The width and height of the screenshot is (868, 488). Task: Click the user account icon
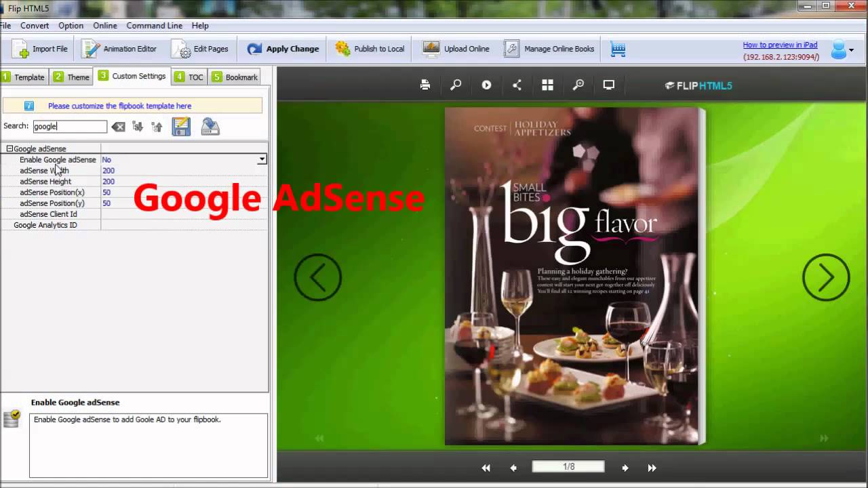click(839, 49)
